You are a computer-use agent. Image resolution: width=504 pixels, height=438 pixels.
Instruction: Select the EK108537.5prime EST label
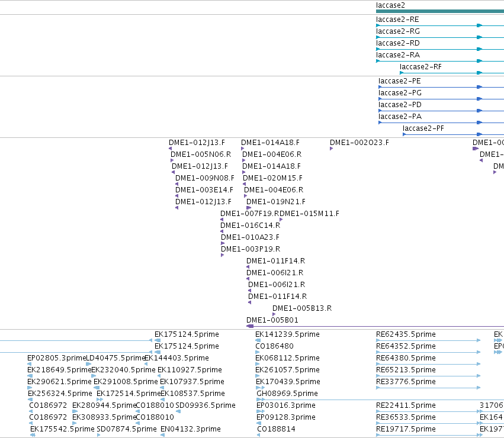click(x=192, y=394)
